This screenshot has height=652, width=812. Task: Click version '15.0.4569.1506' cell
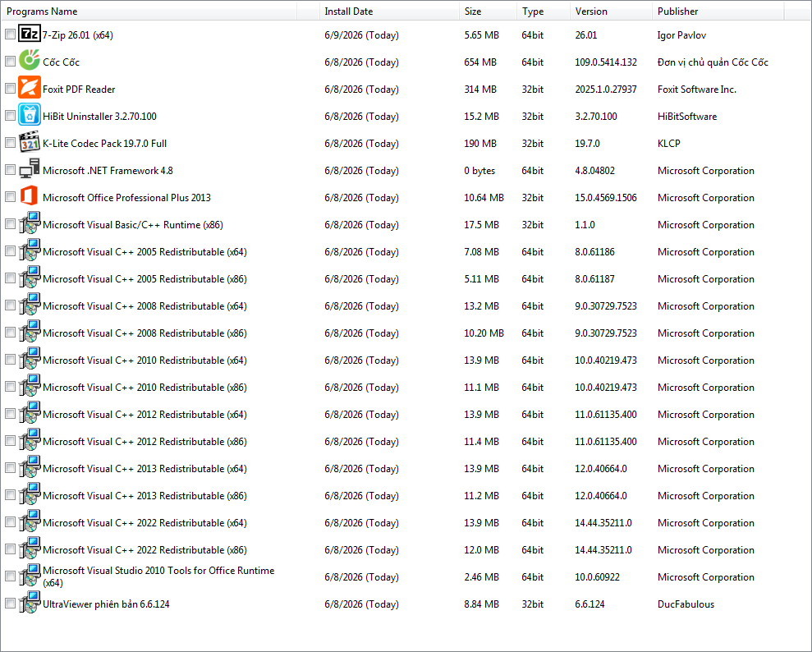(x=606, y=198)
